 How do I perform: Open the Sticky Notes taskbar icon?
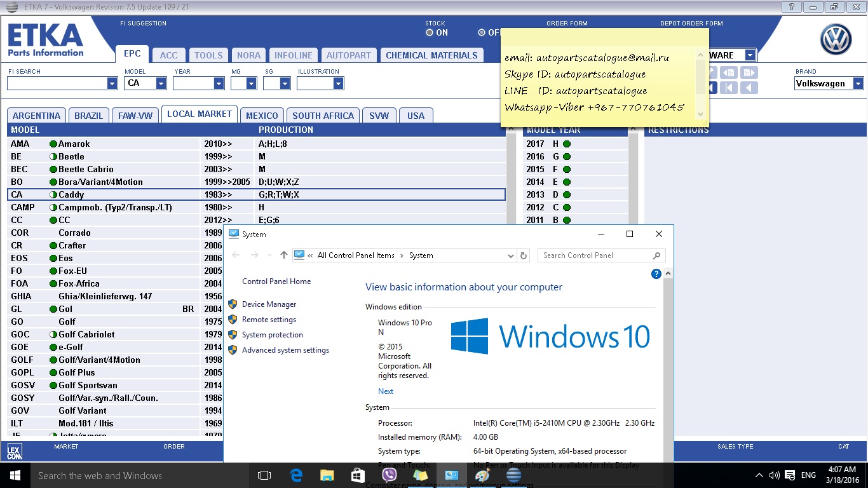pyautogui.click(x=420, y=475)
